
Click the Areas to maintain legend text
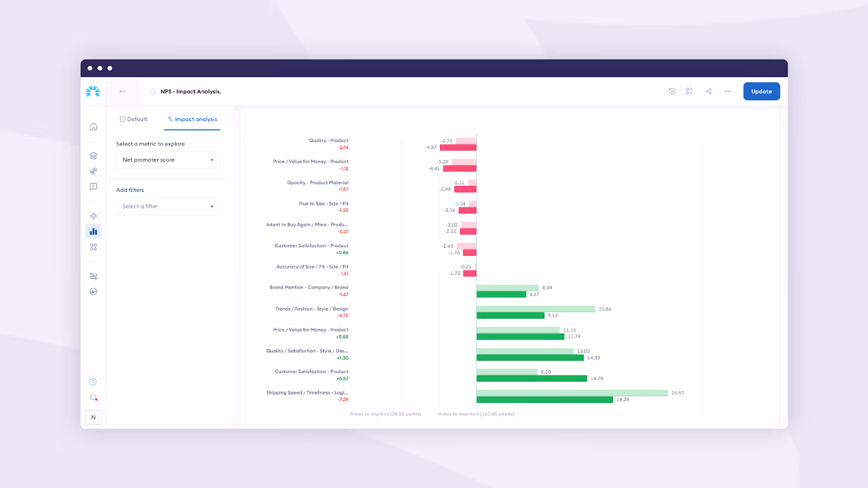tap(476, 414)
